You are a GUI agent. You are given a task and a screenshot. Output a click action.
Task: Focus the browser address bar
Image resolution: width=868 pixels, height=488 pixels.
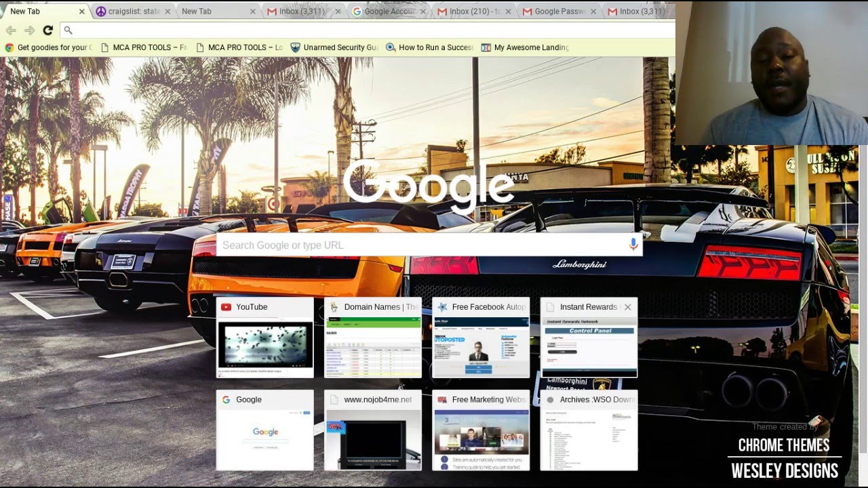[x=366, y=30]
